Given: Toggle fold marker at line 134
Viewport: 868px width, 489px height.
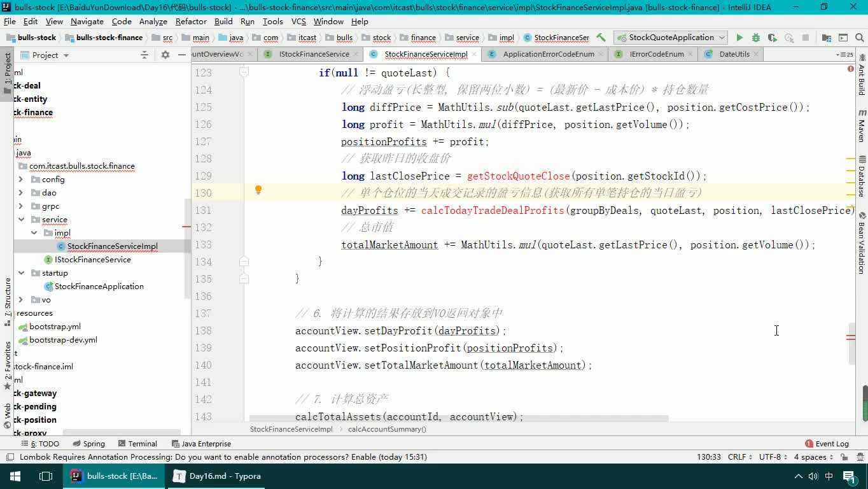Looking at the screenshot, I should pos(244,261).
